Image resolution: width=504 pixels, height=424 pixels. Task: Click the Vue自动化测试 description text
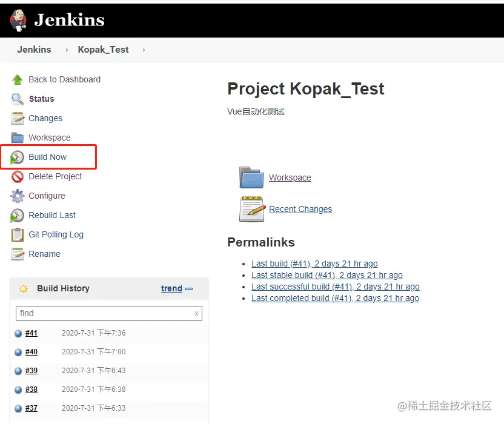point(256,111)
